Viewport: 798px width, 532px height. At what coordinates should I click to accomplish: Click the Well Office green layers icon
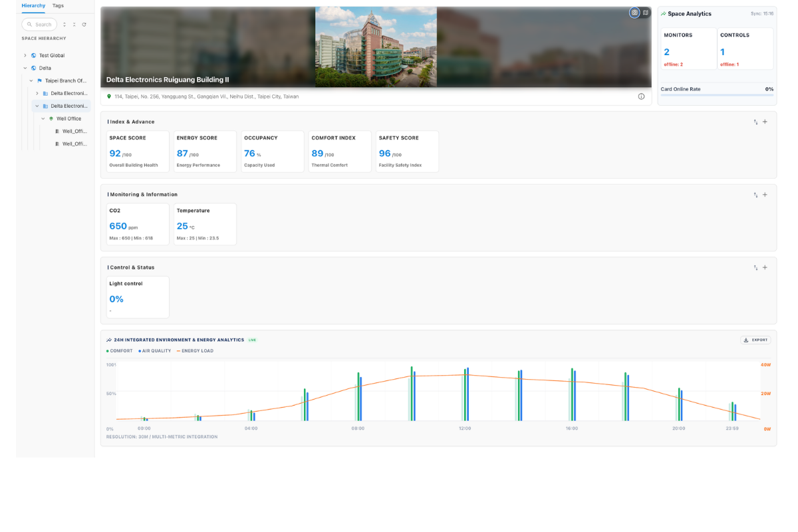coord(51,118)
